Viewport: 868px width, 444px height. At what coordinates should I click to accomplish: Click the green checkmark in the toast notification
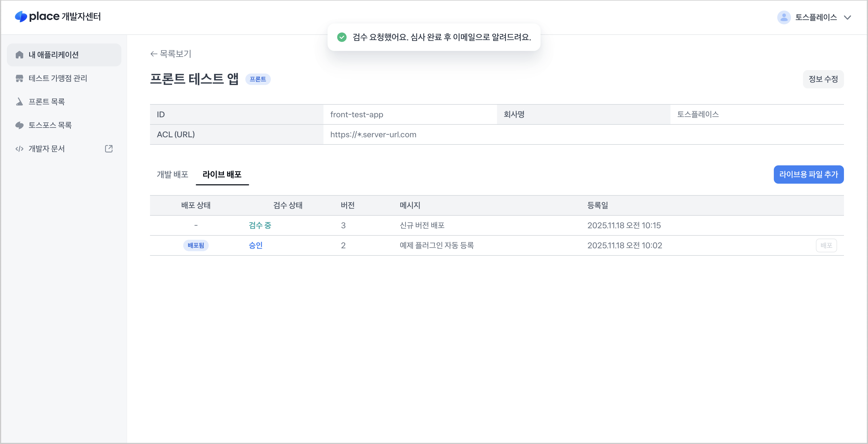pyautogui.click(x=342, y=38)
